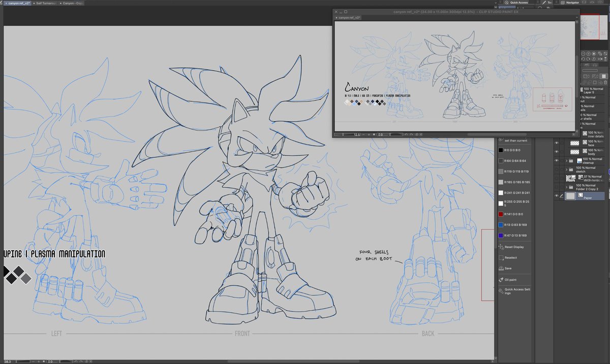Select the canyon ref_v2* main canvas tab
610x364 pixels.
click(17, 3)
